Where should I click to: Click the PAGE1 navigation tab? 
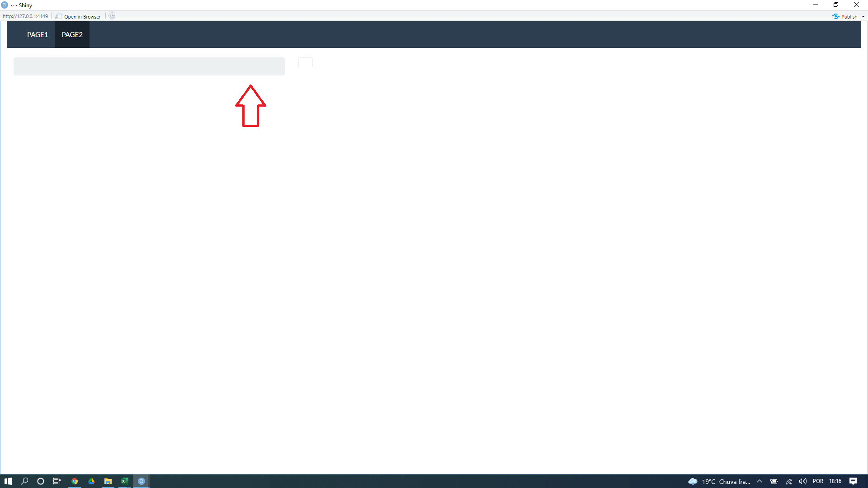click(x=38, y=34)
